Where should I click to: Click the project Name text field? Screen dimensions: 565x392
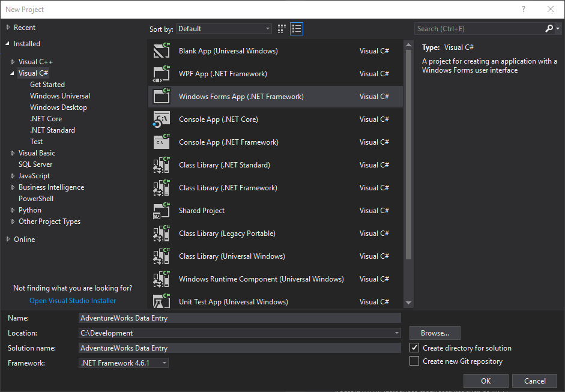239,318
